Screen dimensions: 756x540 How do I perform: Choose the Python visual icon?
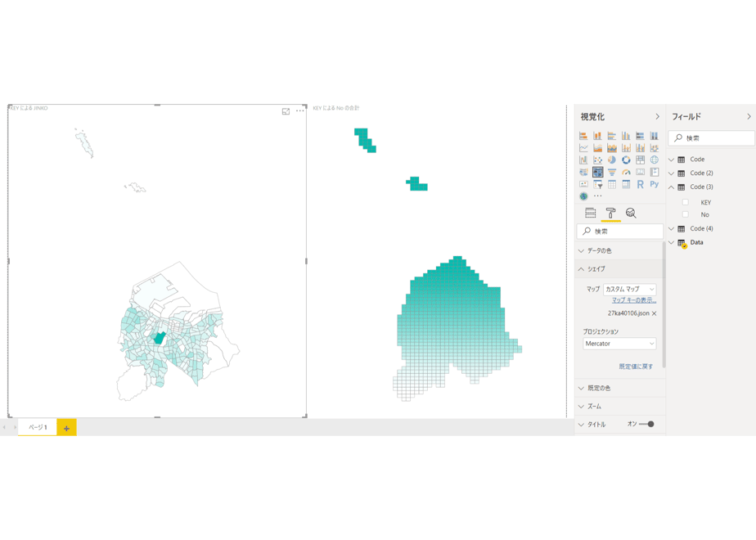(x=655, y=184)
